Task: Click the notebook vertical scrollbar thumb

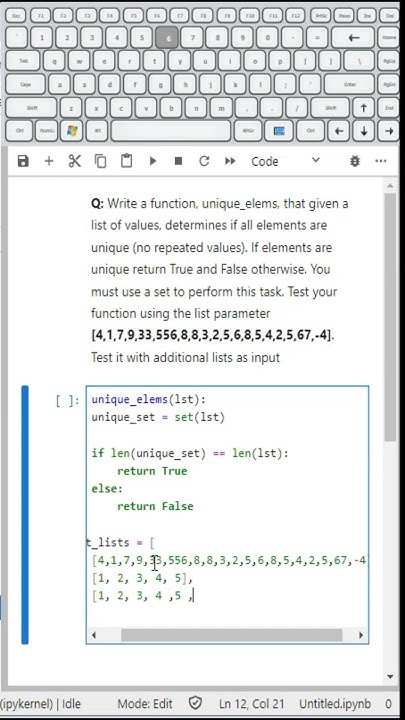Action: [x=390, y=317]
